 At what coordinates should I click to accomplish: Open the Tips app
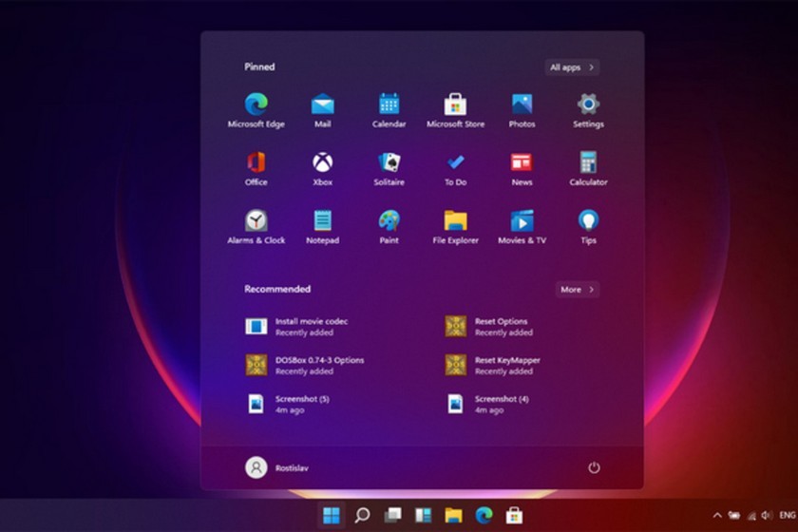pyautogui.click(x=588, y=227)
